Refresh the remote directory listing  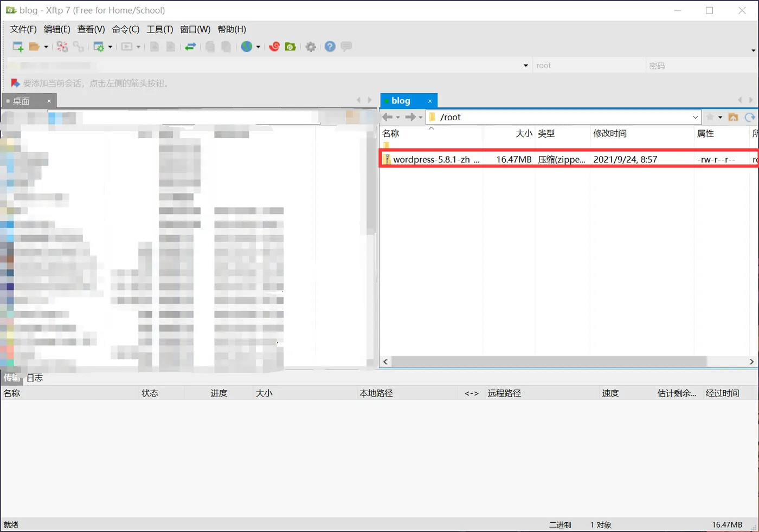point(750,117)
